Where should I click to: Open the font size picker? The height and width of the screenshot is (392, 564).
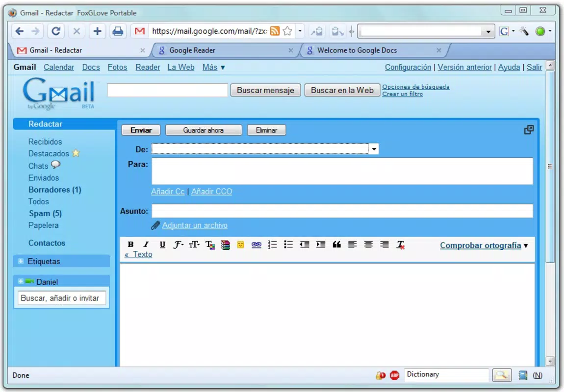[194, 245]
